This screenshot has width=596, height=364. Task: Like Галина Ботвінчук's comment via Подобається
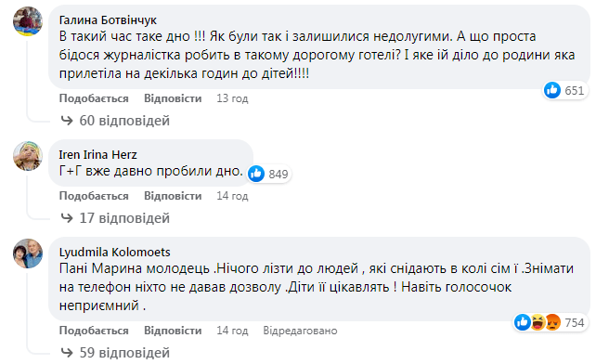click(94, 98)
